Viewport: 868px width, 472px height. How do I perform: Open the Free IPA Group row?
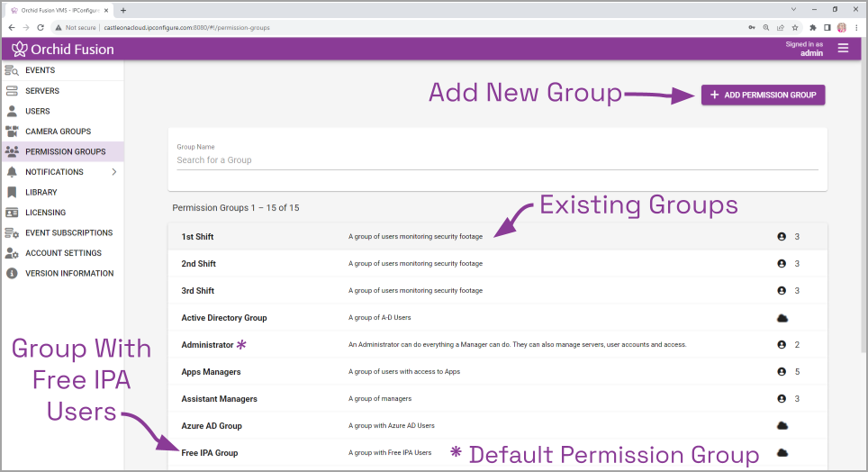tap(210, 453)
